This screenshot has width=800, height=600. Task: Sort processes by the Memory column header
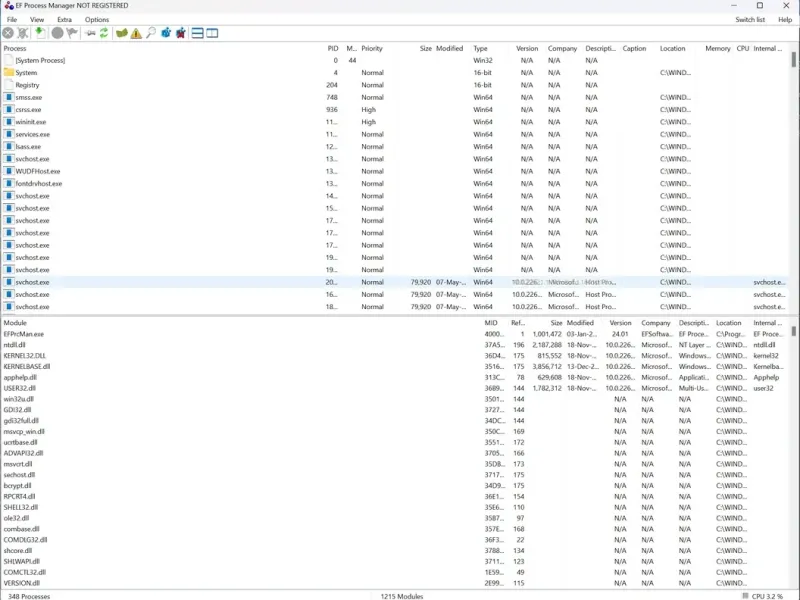(718, 48)
